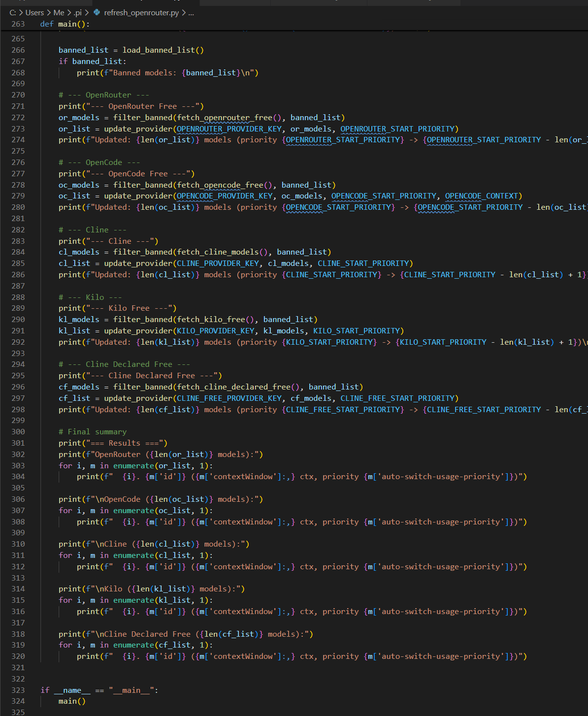The image size is (588, 716).
Task: Click "oc_list" variable on line 279
Action: (74, 196)
